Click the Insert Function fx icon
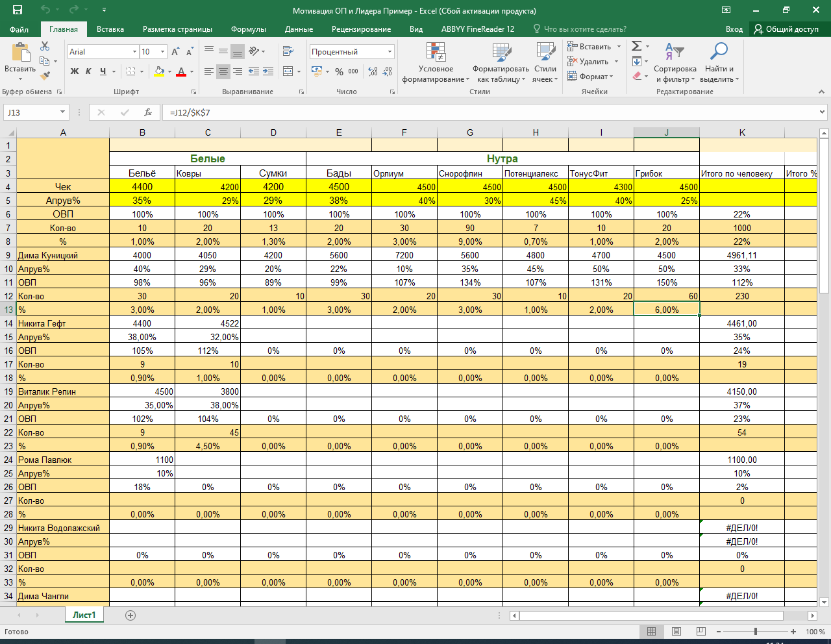The width and height of the screenshot is (831, 644). tap(148, 112)
